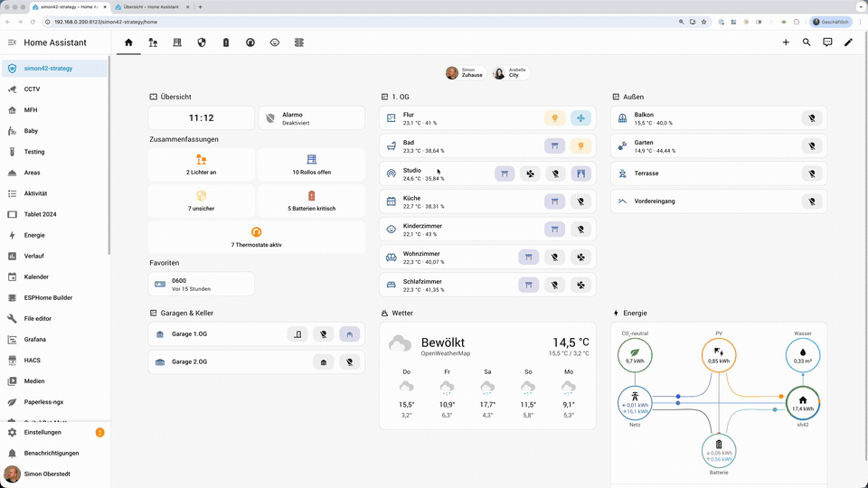The height and width of the screenshot is (488, 868).
Task: Click the Kalender sidebar calendar icon
Action: click(x=12, y=277)
